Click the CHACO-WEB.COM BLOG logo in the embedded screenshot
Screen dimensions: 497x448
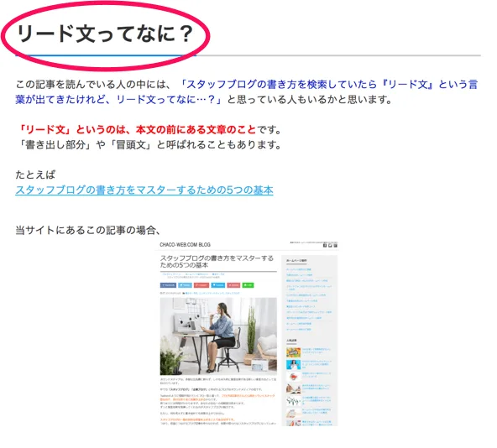(x=185, y=245)
